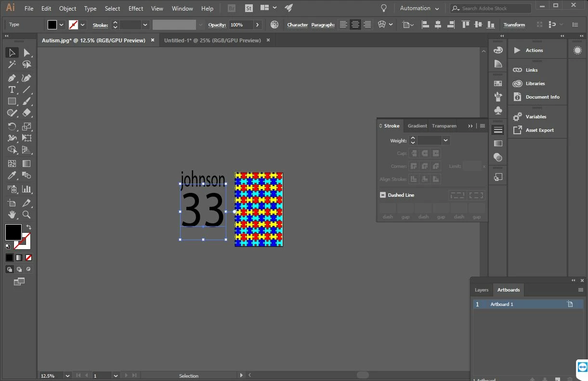Choose the Shape Builder tool
The width and height of the screenshot is (588, 381).
click(12, 150)
